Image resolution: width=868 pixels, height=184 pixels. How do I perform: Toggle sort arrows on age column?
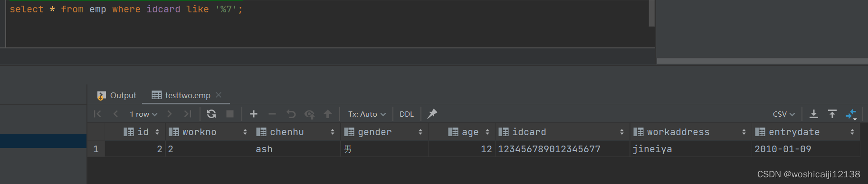tap(487, 132)
